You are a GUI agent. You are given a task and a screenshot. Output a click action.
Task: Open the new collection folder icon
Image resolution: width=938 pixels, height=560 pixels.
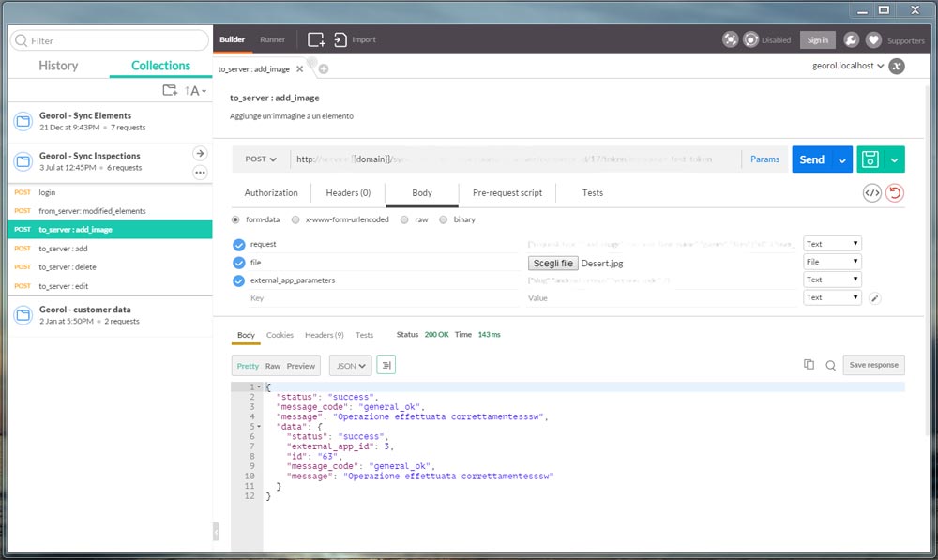pyautogui.click(x=169, y=91)
